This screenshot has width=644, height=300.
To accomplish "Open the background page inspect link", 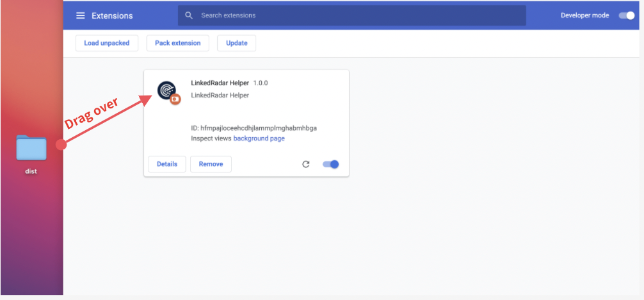I will (x=259, y=138).
